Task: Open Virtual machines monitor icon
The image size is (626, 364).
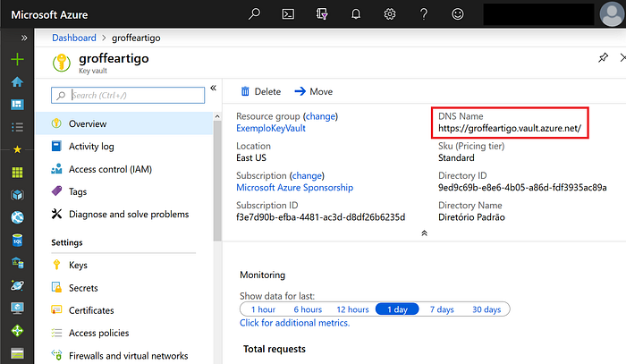Action: (17, 309)
